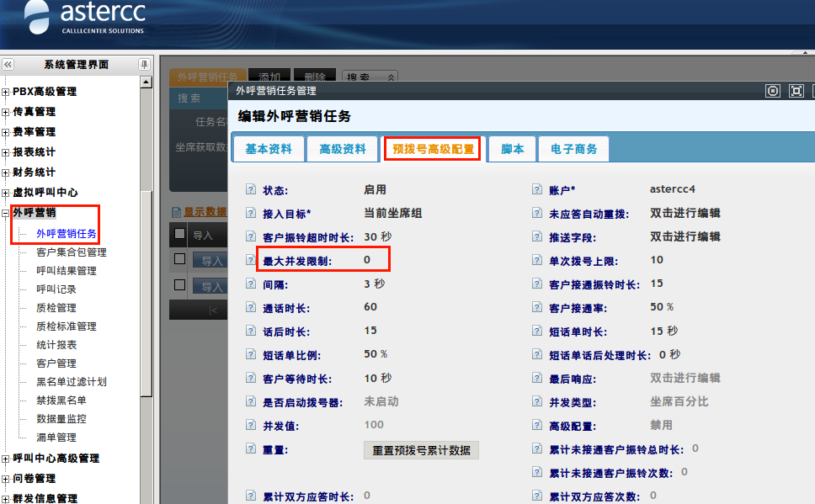The image size is (815, 504).
Task: Expand the 呼叫中心高级管理 tree node
Action: 6,459
